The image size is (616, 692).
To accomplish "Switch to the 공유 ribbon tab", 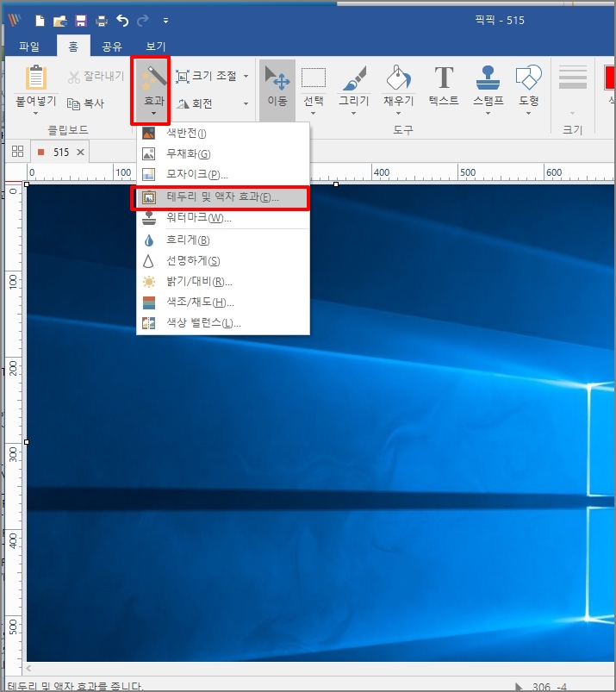I will coord(112,47).
